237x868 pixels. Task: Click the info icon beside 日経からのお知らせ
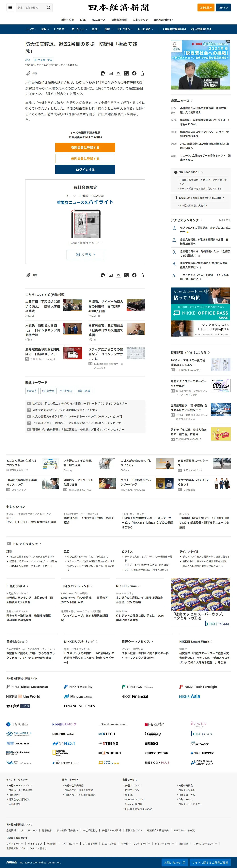click(176, 172)
